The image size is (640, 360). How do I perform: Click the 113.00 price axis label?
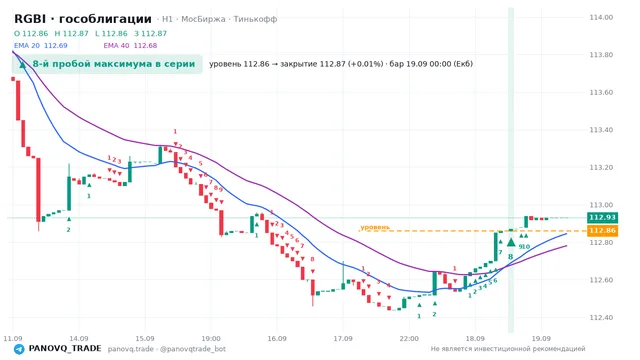pos(601,205)
